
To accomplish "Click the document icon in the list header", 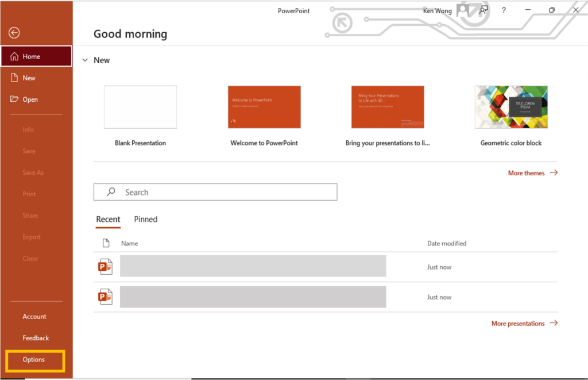I will click(x=106, y=243).
